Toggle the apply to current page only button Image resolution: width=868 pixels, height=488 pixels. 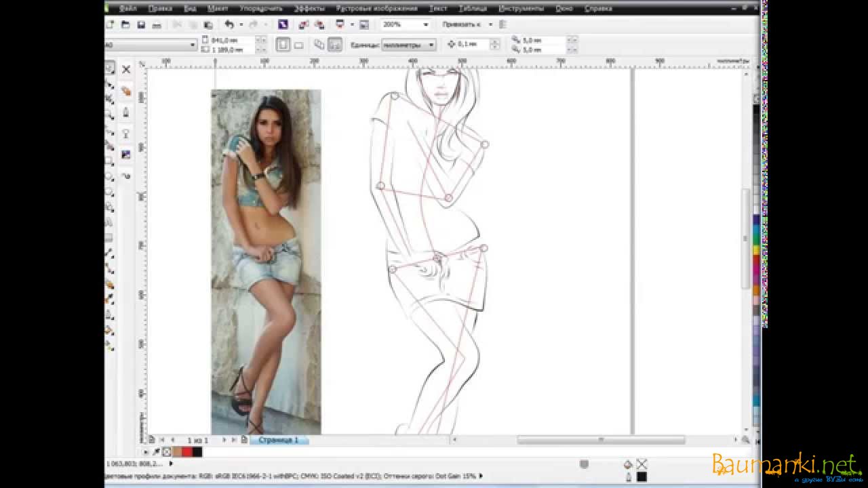point(334,45)
